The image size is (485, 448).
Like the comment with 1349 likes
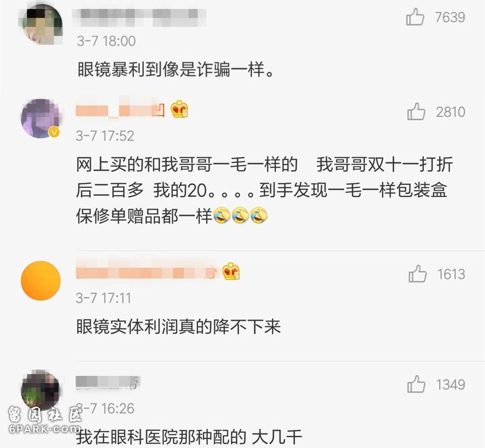point(416,384)
